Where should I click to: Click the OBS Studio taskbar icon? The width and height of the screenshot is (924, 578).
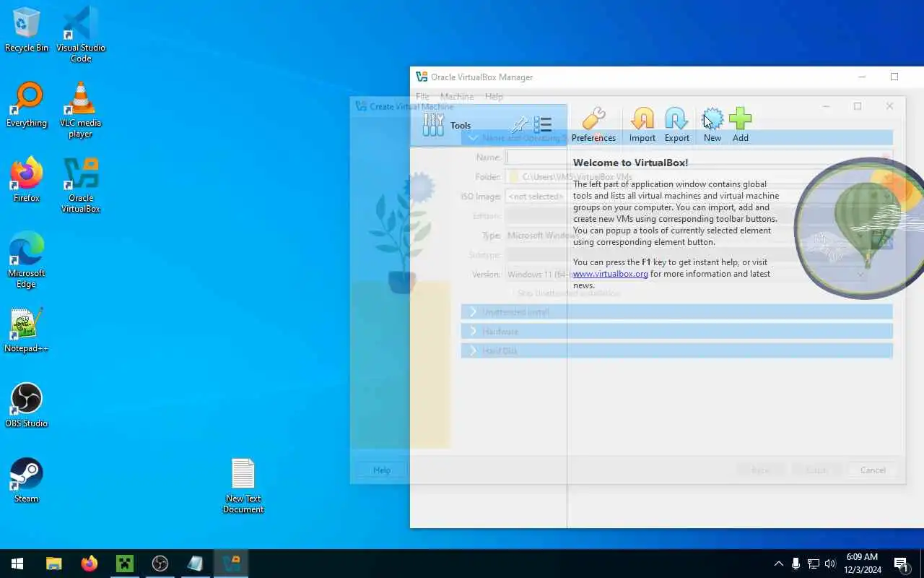160,564
